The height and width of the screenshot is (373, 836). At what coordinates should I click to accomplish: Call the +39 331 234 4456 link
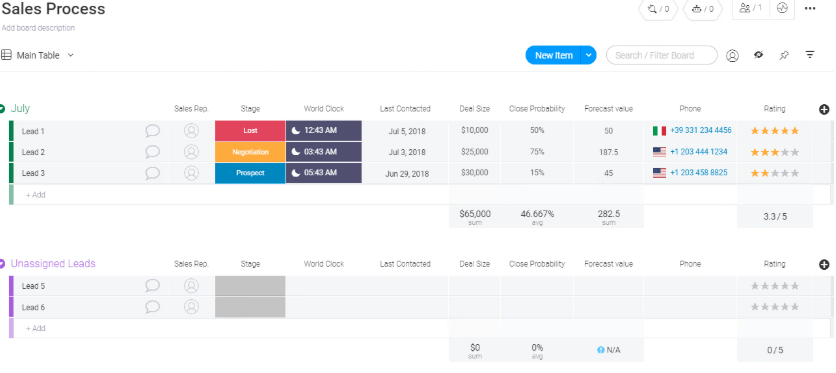point(701,131)
